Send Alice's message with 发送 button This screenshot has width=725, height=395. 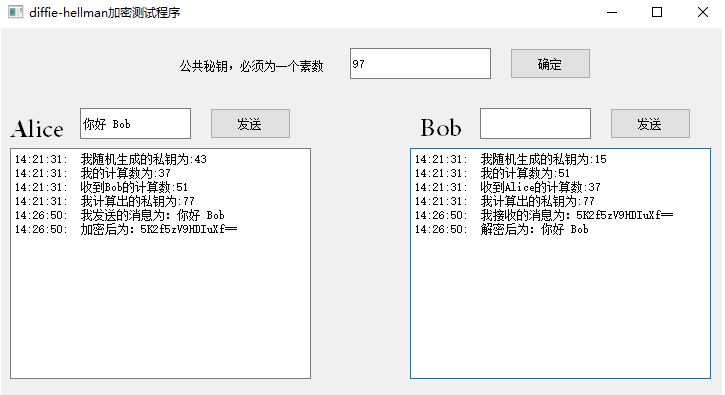pyautogui.click(x=250, y=123)
